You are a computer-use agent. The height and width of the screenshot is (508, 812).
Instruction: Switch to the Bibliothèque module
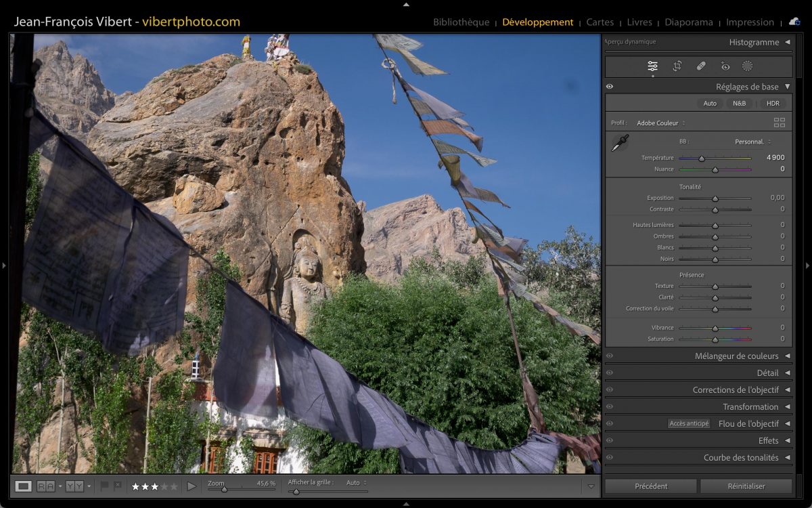click(461, 22)
